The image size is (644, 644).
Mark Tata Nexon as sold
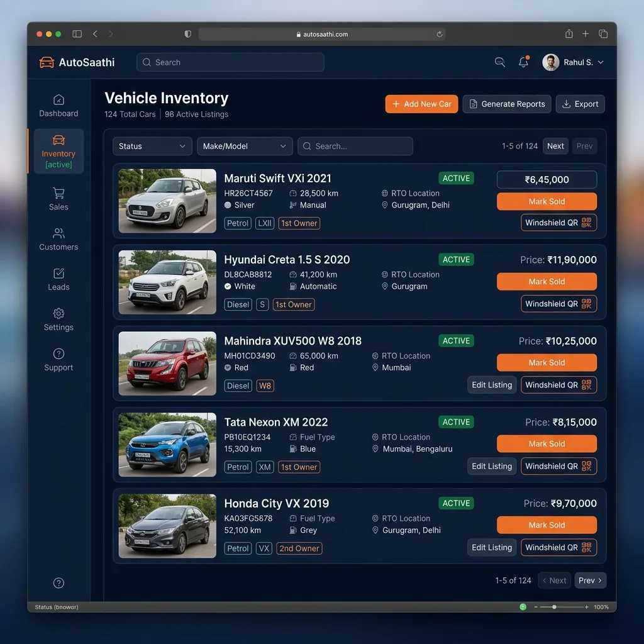point(547,444)
